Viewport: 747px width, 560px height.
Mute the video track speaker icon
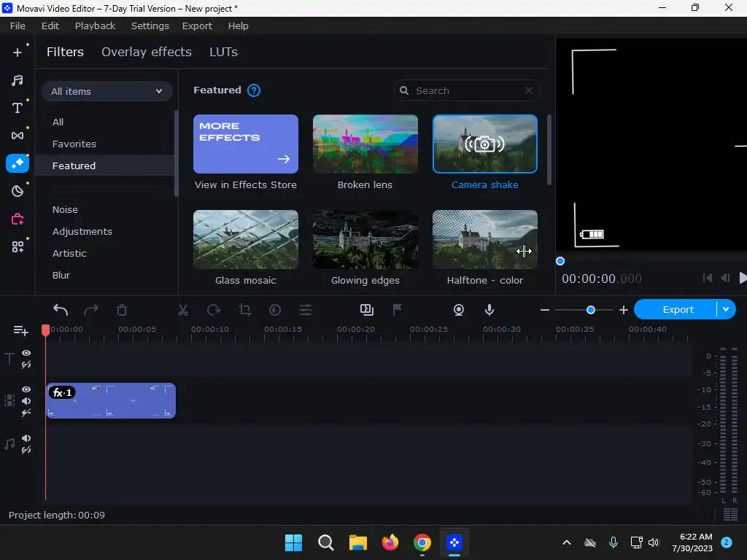pos(26,401)
